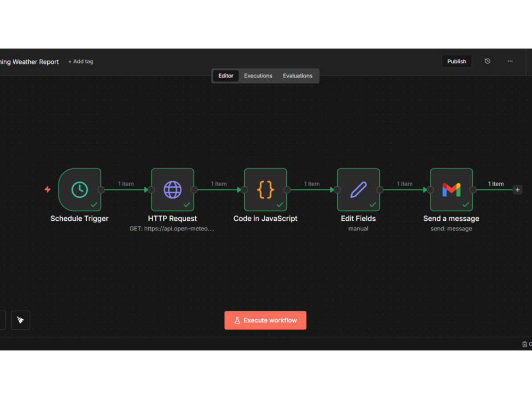Click the '1 item' label after Schedule Trigger

click(126, 184)
